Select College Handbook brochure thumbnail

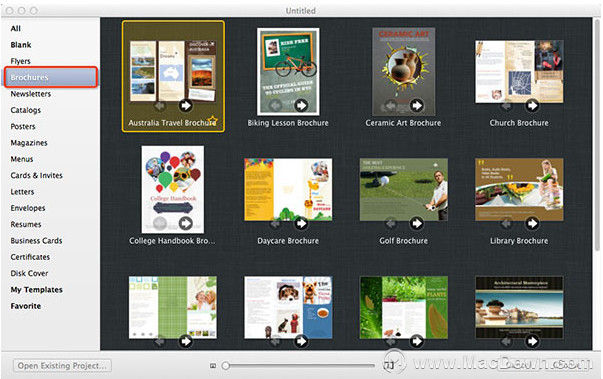[x=173, y=189]
